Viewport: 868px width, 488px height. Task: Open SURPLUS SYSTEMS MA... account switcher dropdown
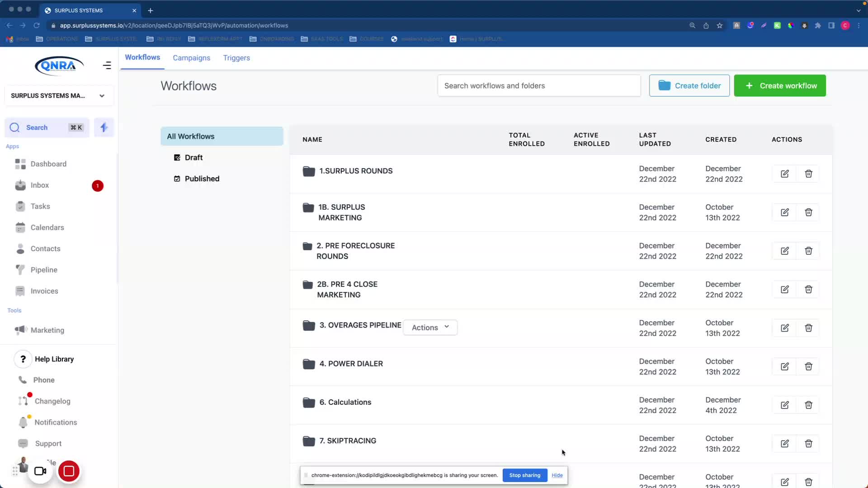click(x=58, y=96)
